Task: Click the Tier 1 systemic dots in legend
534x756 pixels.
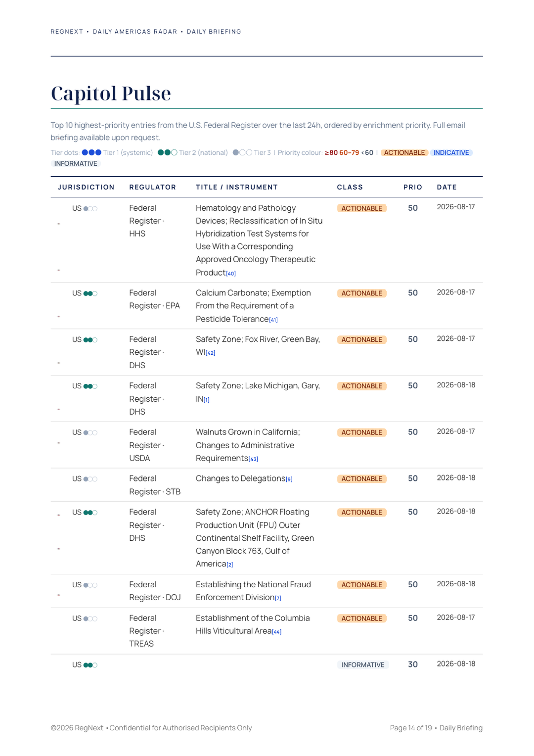Action: pyautogui.click(x=91, y=152)
